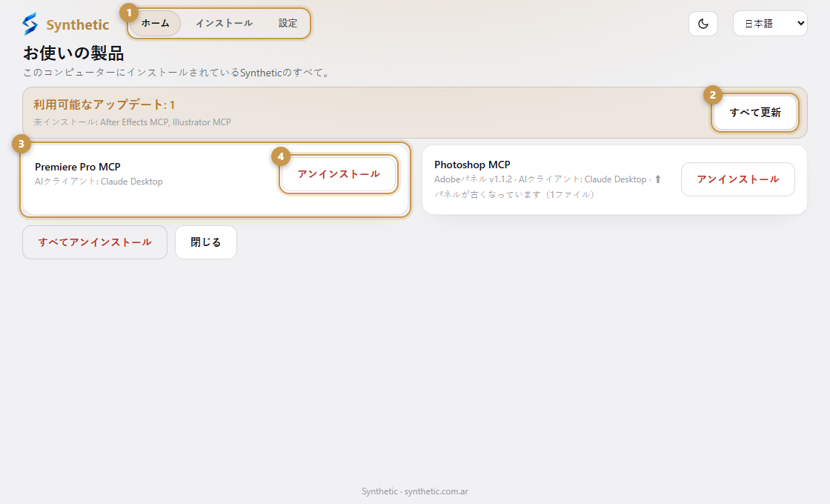Viewport: 830px width, 504px height.
Task: Click the Photoshop update arrow icon
Action: [x=658, y=179]
